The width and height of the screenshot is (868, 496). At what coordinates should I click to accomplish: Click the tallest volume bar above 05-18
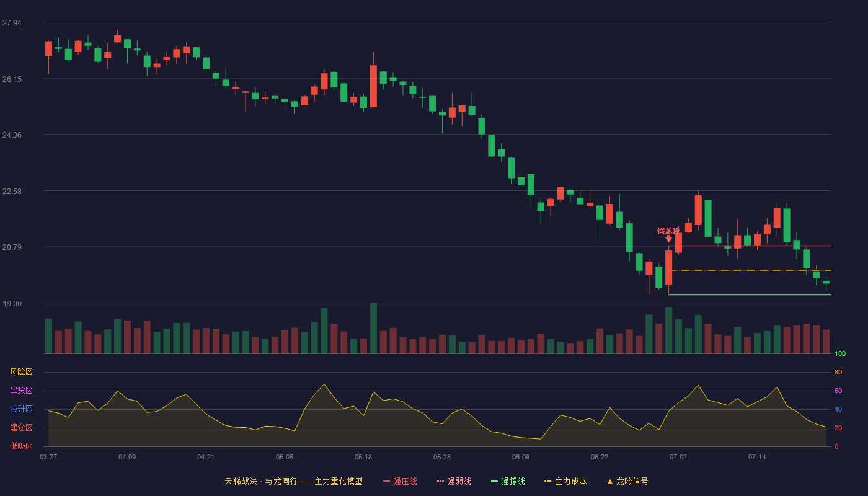pyautogui.click(x=373, y=328)
